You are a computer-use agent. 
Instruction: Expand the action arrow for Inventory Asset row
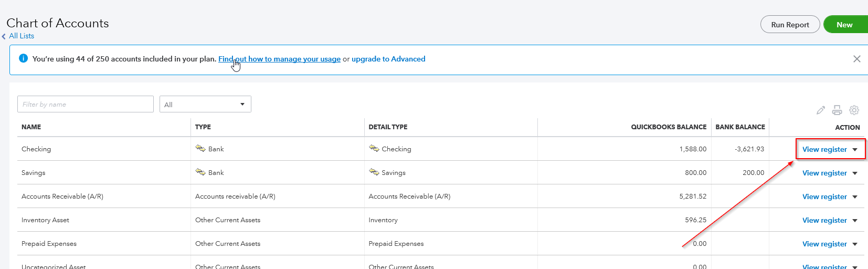(x=855, y=221)
